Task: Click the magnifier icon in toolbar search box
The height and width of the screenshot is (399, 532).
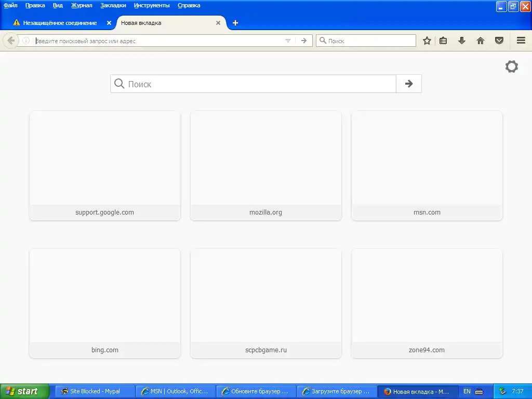Action: pos(323,41)
